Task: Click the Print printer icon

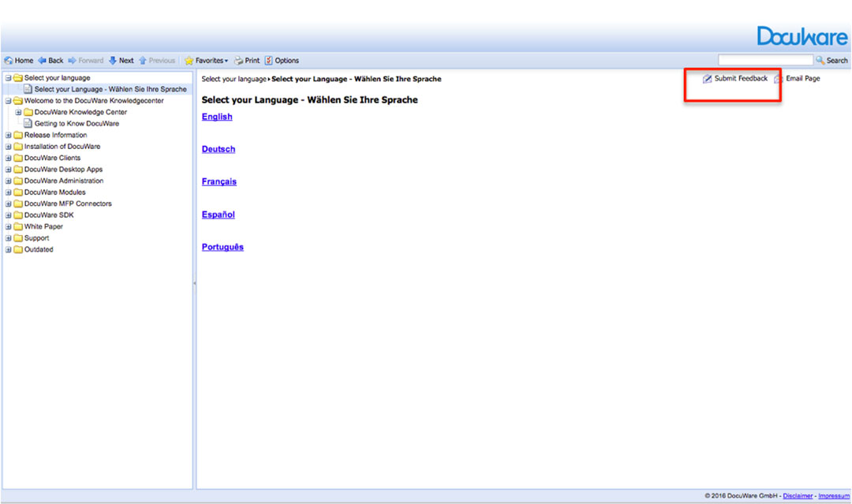Action: [x=238, y=60]
